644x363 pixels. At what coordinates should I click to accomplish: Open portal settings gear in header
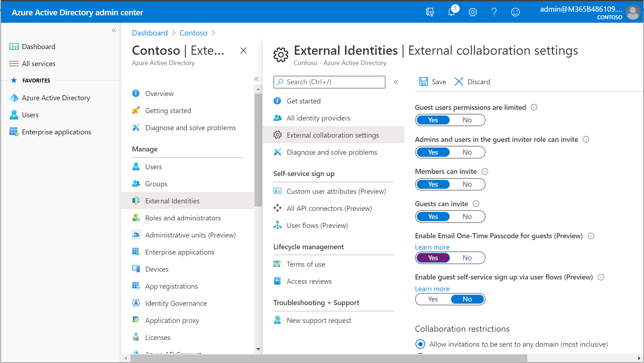point(473,12)
